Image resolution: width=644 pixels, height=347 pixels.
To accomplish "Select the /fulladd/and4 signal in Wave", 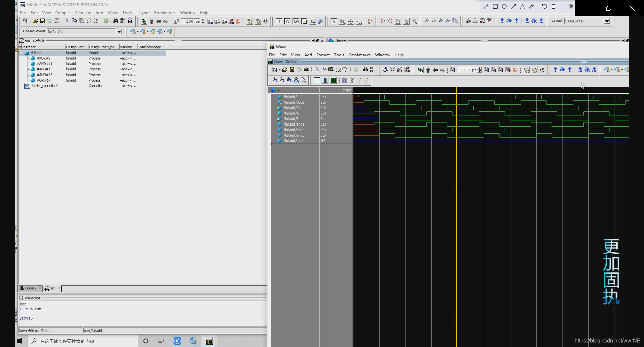I will click(294, 141).
